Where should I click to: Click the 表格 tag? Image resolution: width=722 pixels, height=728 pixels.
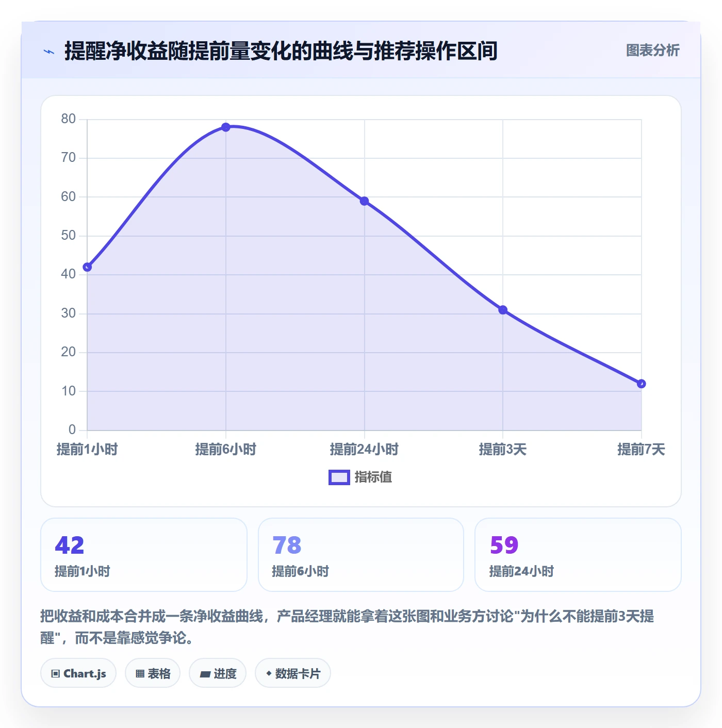[153, 673]
